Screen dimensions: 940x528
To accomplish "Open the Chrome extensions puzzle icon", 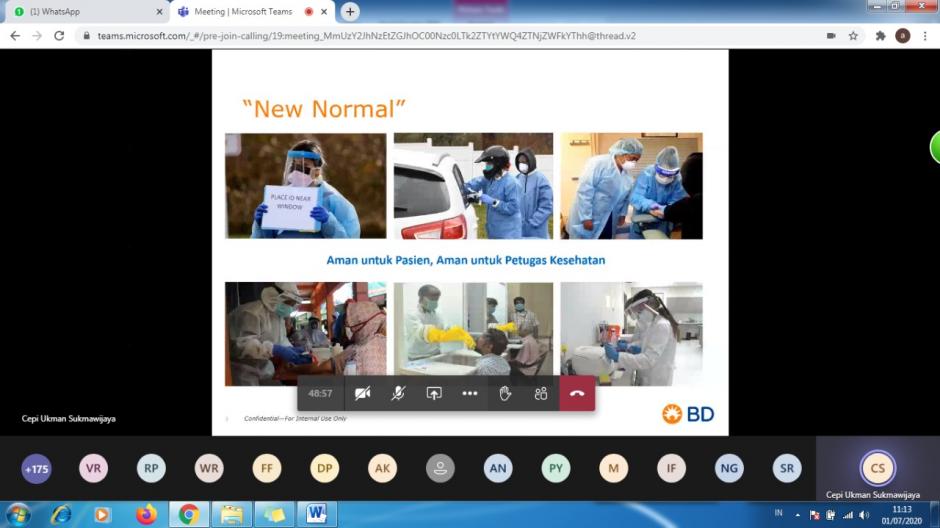I will coord(880,35).
